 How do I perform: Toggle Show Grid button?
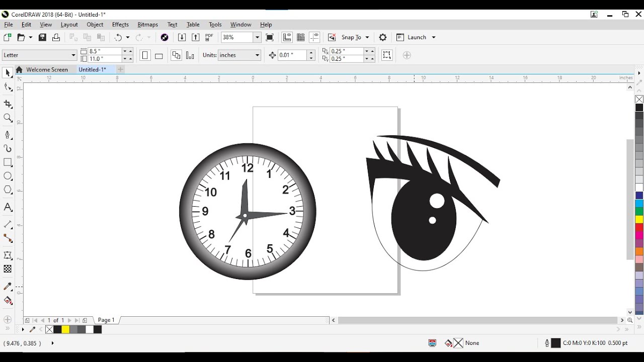[x=301, y=37]
